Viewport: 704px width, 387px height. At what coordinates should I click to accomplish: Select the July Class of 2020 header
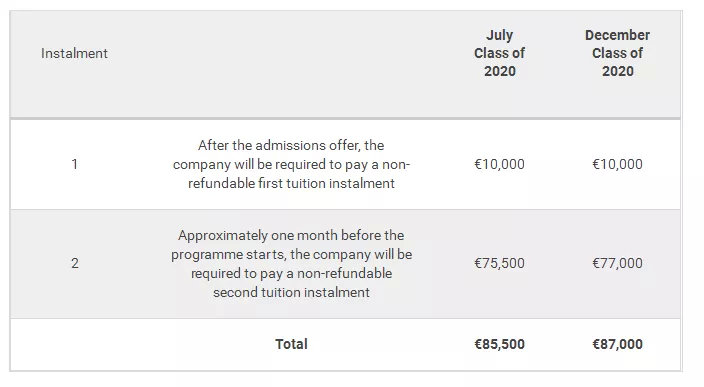(499, 53)
